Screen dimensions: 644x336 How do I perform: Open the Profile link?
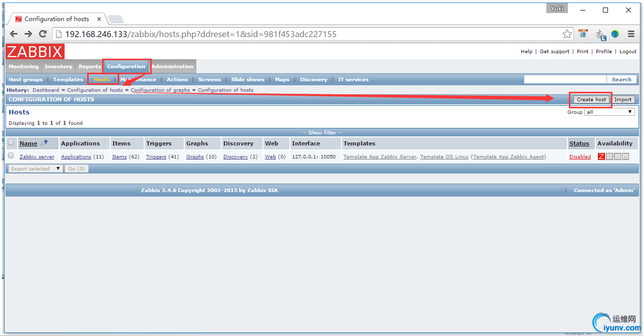pyautogui.click(x=604, y=51)
